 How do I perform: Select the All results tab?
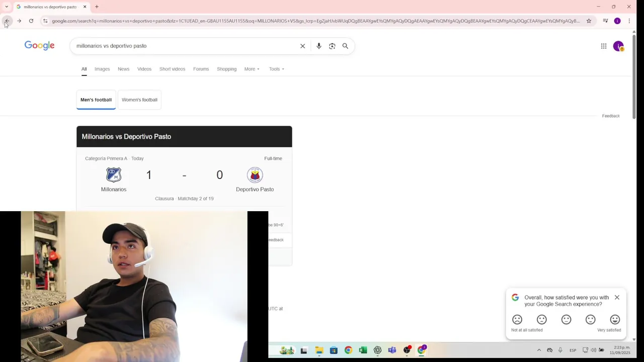pos(84,69)
